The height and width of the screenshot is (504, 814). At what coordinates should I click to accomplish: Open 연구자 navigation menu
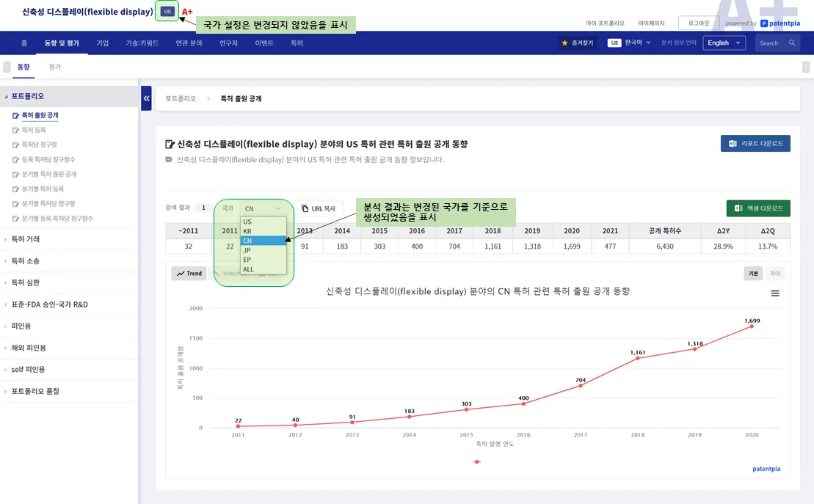tap(228, 43)
